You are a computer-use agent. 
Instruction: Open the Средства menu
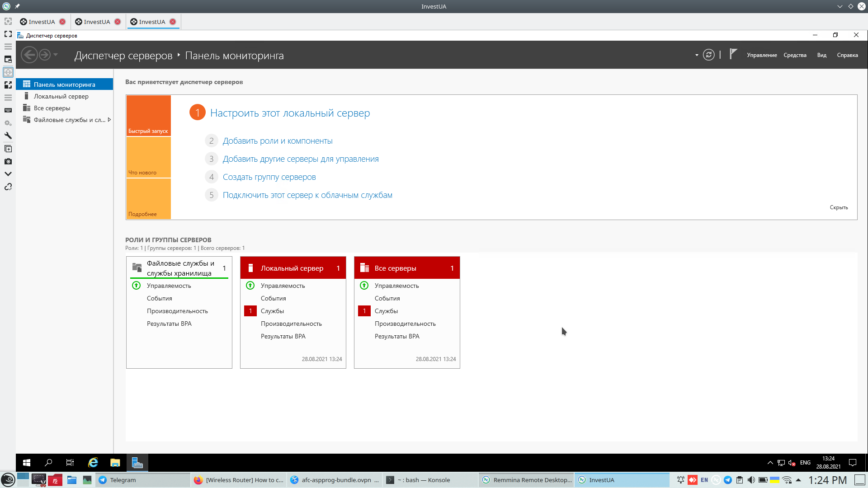coord(794,55)
